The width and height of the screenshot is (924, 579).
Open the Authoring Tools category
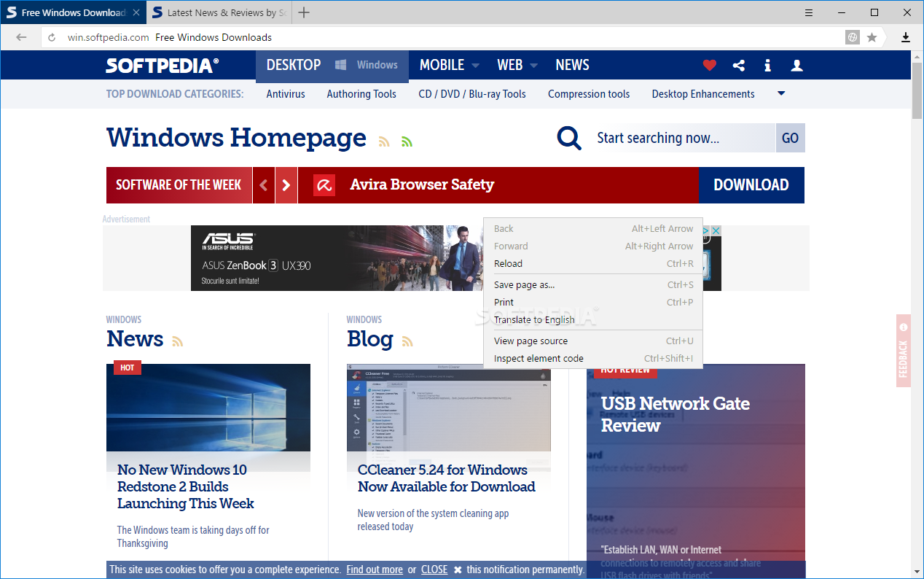pyautogui.click(x=361, y=94)
